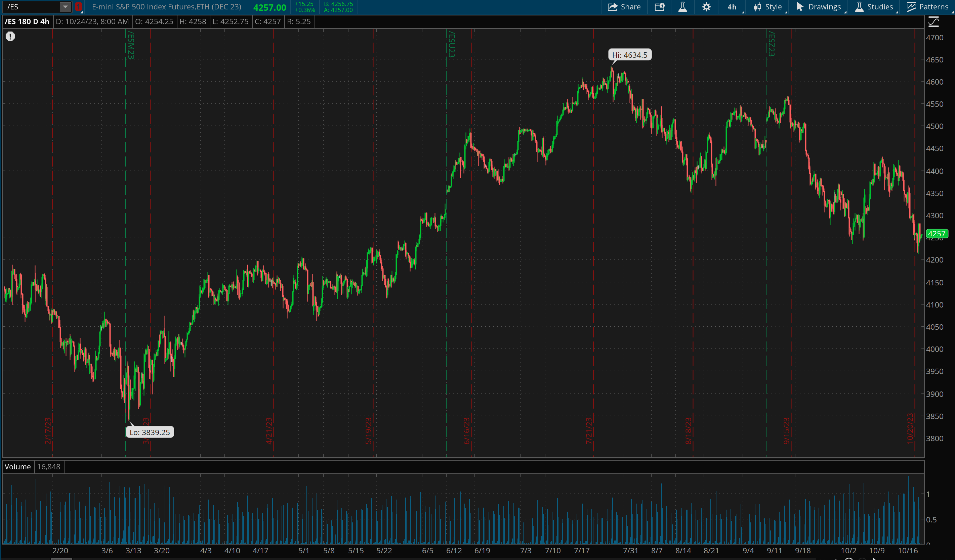Open the 4h timeframe dropdown
This screenshot has width=955, height=560.
point(732,6)
